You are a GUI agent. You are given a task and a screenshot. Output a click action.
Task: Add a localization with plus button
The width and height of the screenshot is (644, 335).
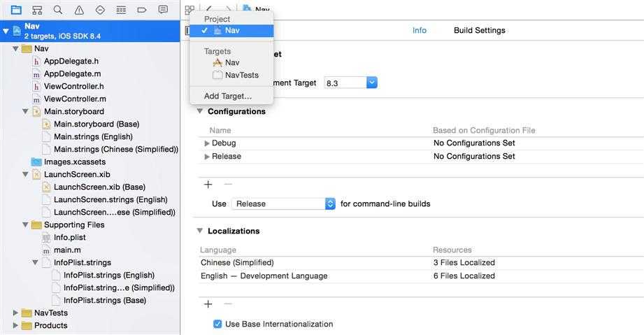click(208, 304)
